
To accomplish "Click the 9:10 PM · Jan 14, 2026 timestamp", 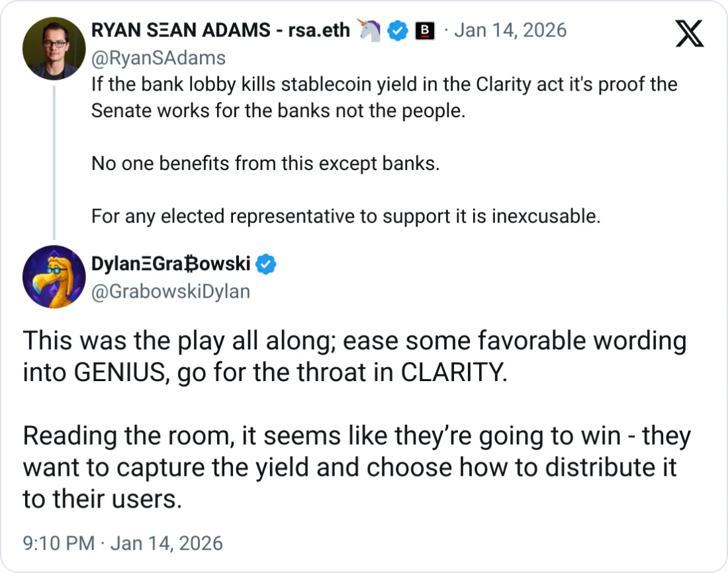I will click(x=122, y=544).
